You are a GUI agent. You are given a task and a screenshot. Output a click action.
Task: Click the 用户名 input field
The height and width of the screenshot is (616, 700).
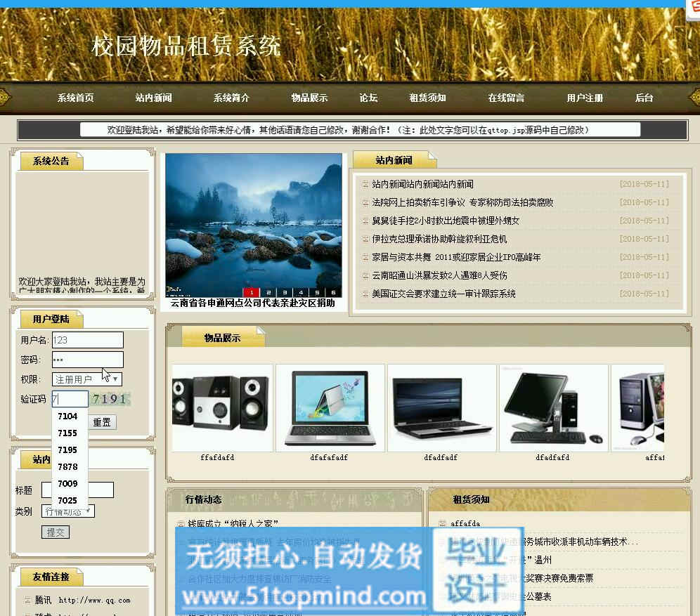[x=87, y=340]
